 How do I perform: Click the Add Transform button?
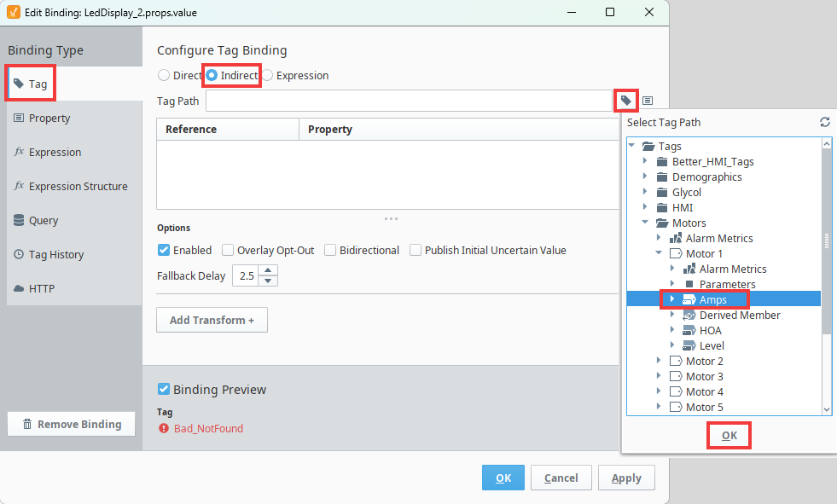[x=212, y=320]
